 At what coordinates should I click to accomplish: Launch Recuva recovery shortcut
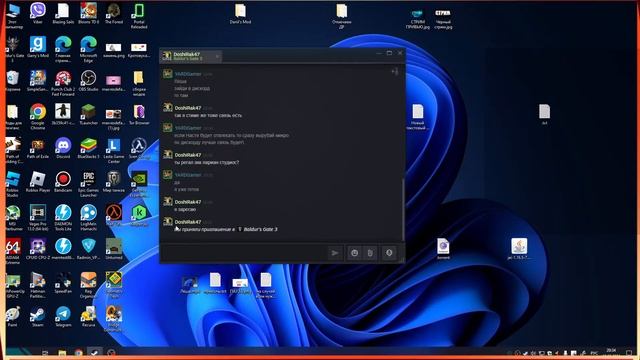[89, 317]
